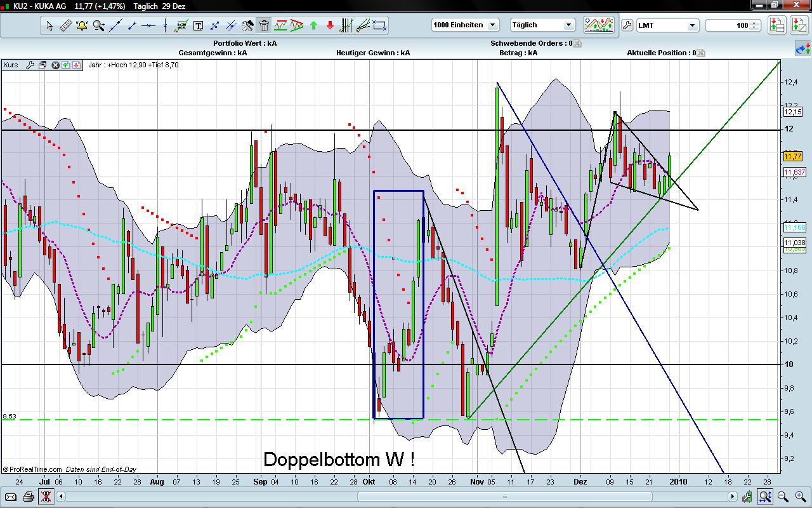Select the line segment drawing tool
The height and width of the screenshot is (508, 812).
[x=132, y=25]
